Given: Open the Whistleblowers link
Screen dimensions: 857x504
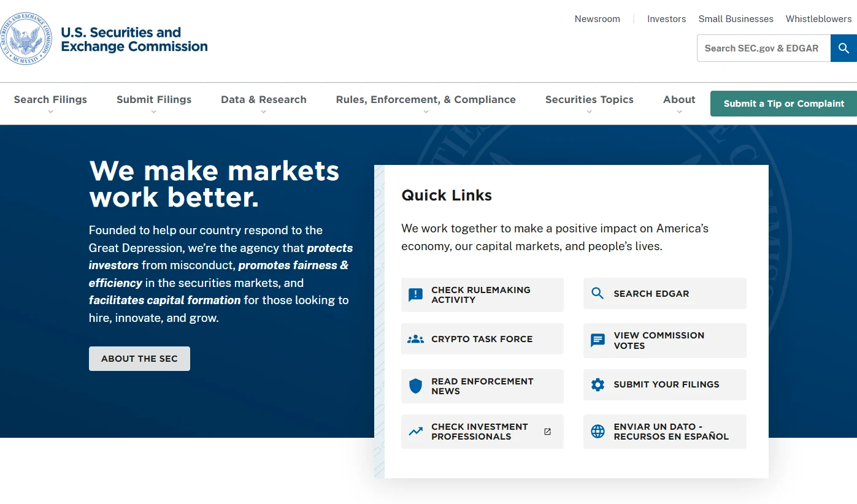Looking at the screenshot, I should click(818, 19).
